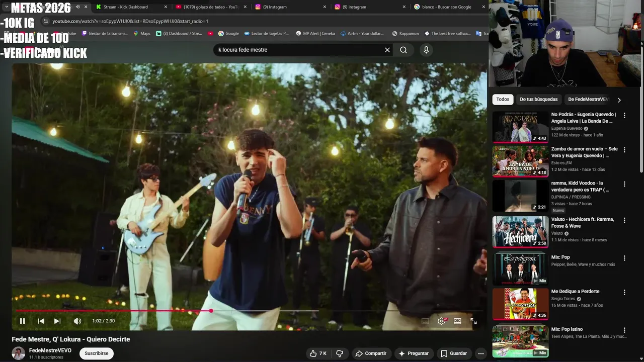Open options menu for Zamba de amor video
Image resolution: width=644 pixels, height=362 pixels.
pos(624,150)
